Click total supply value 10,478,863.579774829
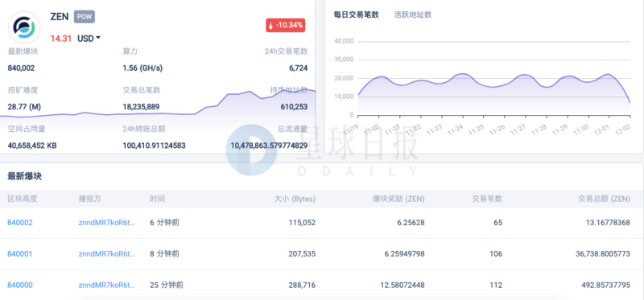Image resolution: width=644 pixels, height=300 pixels. point(269,146)
